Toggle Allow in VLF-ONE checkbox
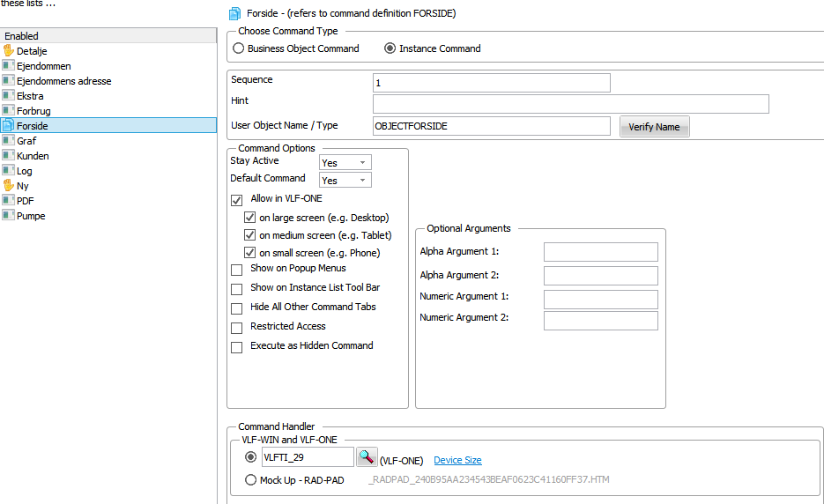Image resolution: width=824 pixels, height=504 pixels. click(x=236, y=200)
